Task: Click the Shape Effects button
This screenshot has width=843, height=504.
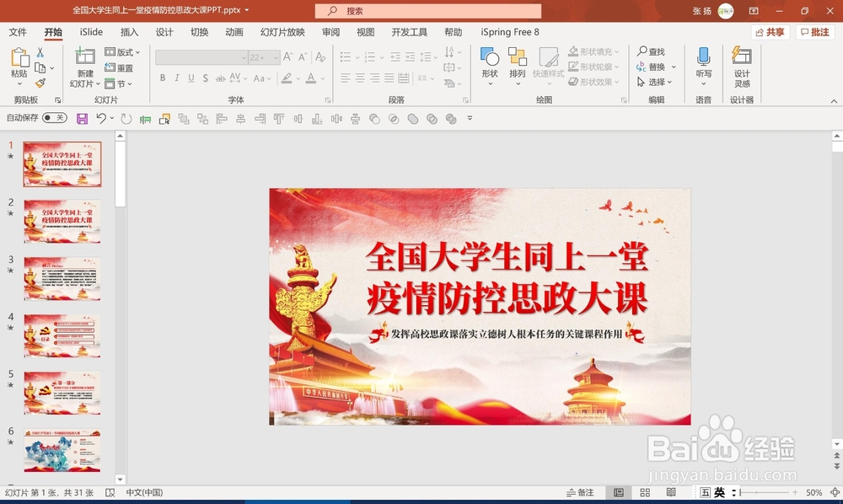Action: (x=593, y=82)
